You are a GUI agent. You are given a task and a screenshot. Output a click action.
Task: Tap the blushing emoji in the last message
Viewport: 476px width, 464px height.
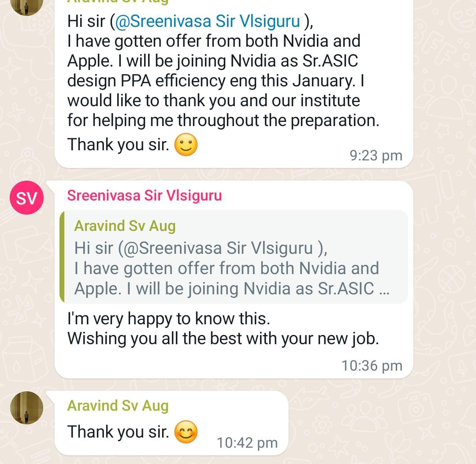pos(186,431)
